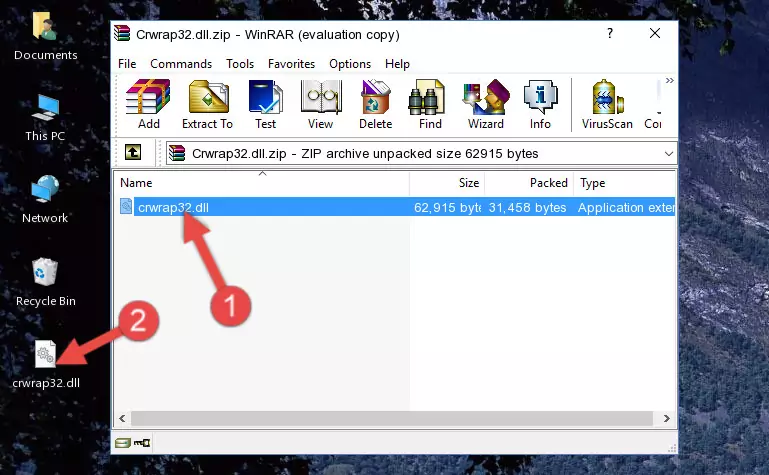Sort by the Name column header
The width and height of the screenshot is (769, 475).
262,183
